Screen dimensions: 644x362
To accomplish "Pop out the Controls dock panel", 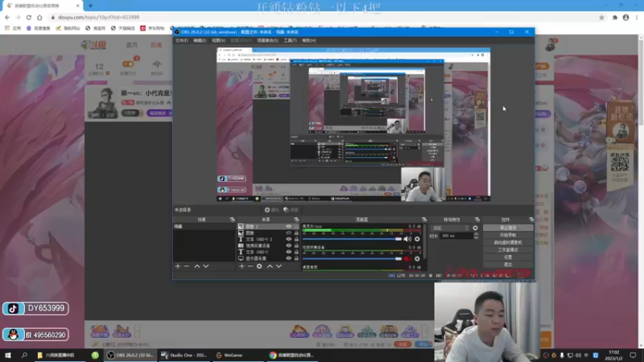I will [531, 220].
